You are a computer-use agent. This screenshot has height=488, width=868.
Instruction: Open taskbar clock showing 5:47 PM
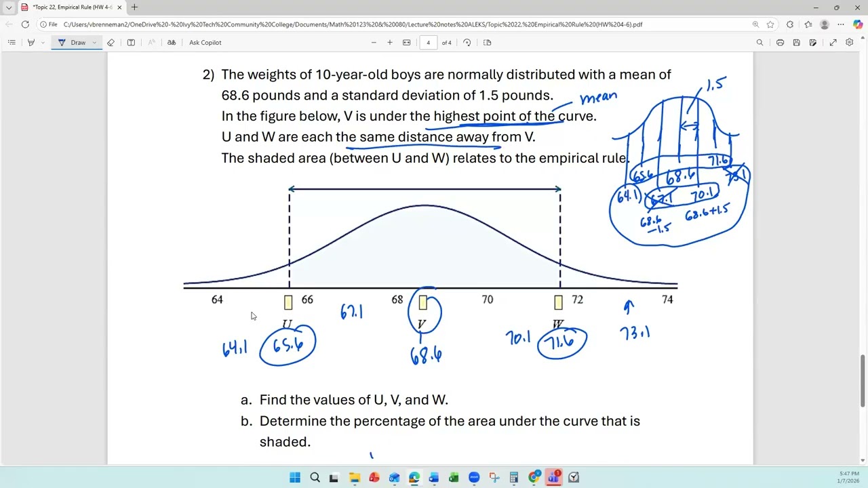(849, 477)
